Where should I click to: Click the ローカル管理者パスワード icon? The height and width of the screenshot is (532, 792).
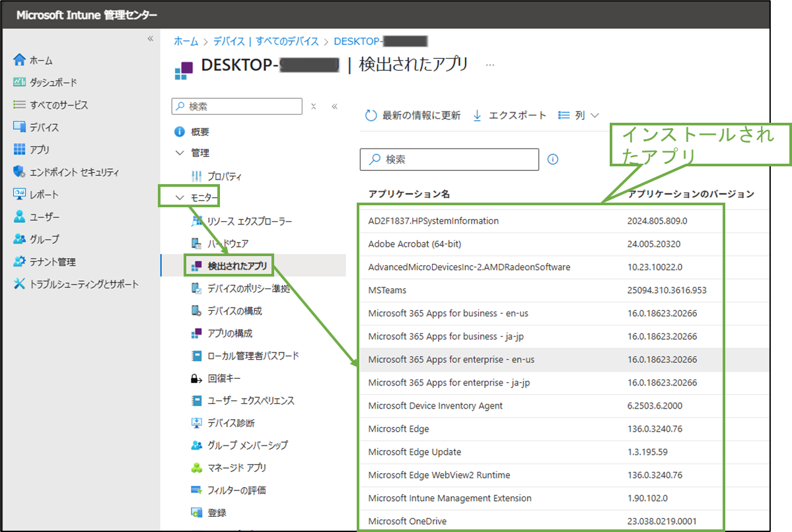pyautogui.click(x=196, y=356)
